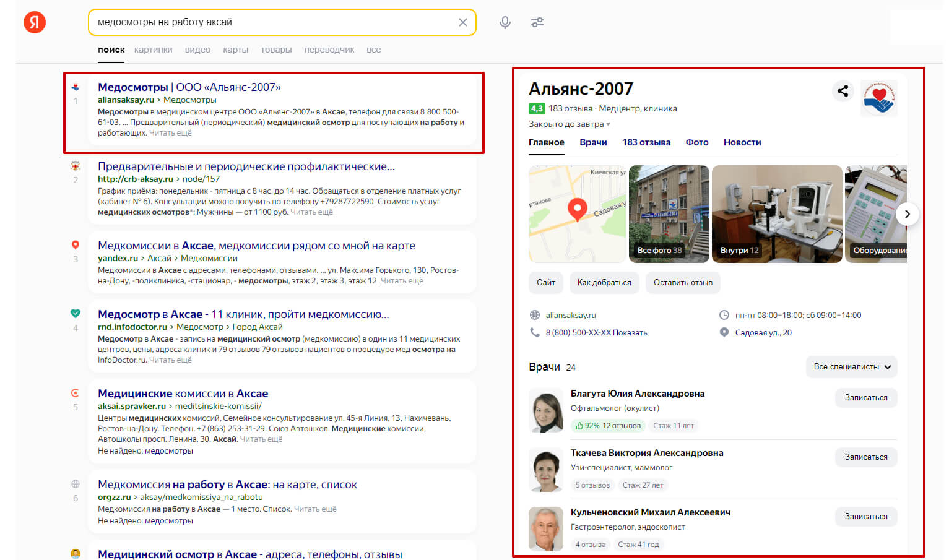
Task: Click the red map pin marker
Action: coord(577,210)
